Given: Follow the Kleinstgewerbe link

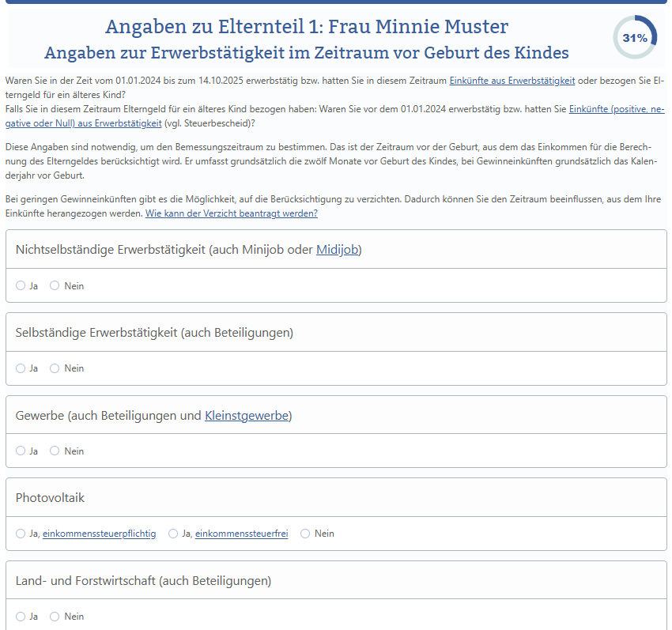Looking at the screenshot, I should pos(247,415).
